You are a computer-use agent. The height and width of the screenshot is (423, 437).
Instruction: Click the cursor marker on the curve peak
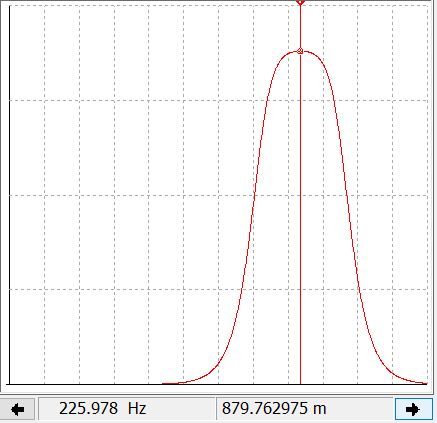[300, 51]
